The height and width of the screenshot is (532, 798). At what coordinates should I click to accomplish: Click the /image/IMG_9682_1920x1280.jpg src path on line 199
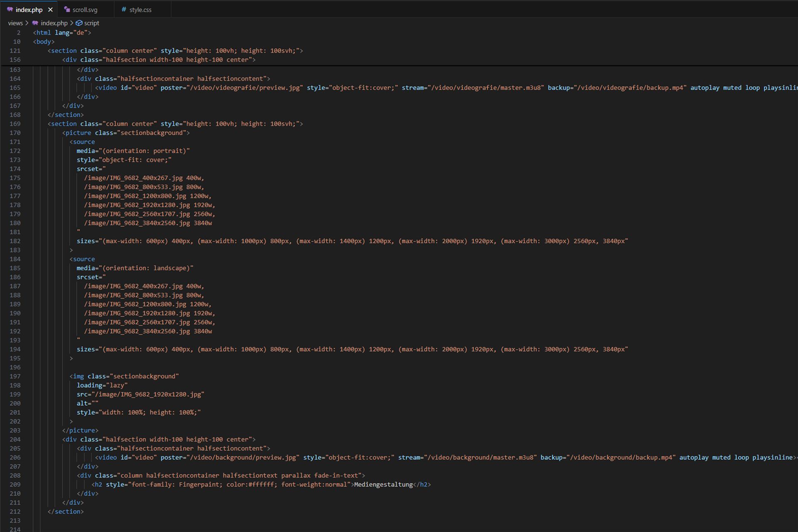coord(148,394)
